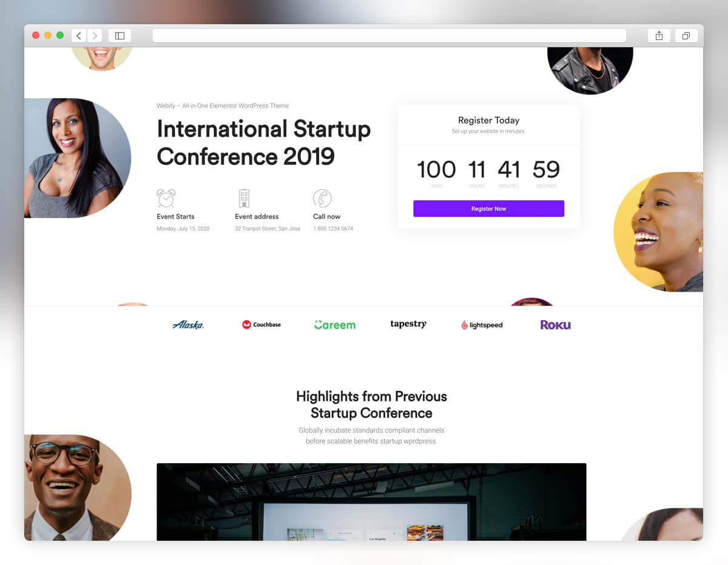Click the Couchbase logo
The height and width of the screenshot is (565, 728).
coord(261,325)
